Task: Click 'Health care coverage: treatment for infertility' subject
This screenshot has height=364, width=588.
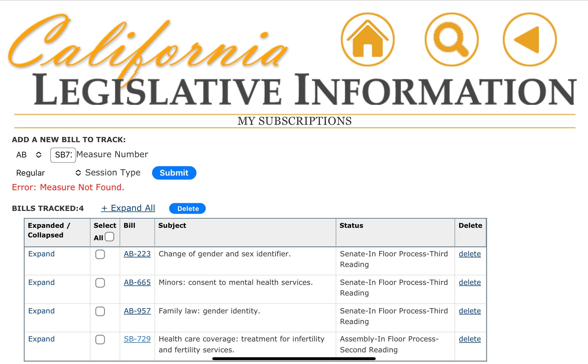Action: [242, 339]
